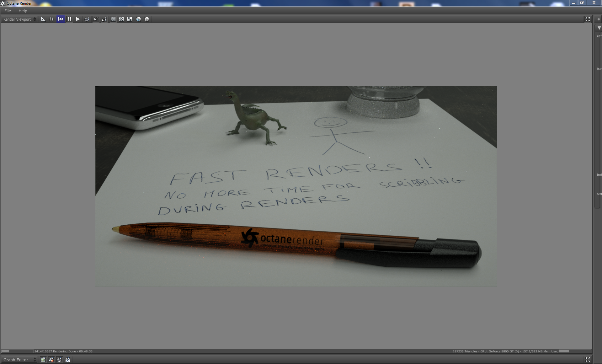Viewport: 602px width, 364px height.
Task: Open the Help menu
Action: pyautogui.click(x=23, y=11)
